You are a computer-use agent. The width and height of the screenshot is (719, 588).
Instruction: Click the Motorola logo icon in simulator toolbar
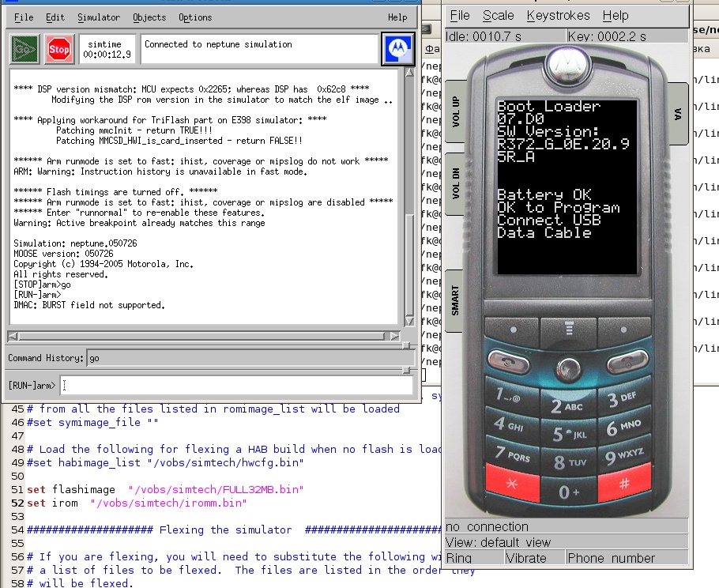[398, 49]
